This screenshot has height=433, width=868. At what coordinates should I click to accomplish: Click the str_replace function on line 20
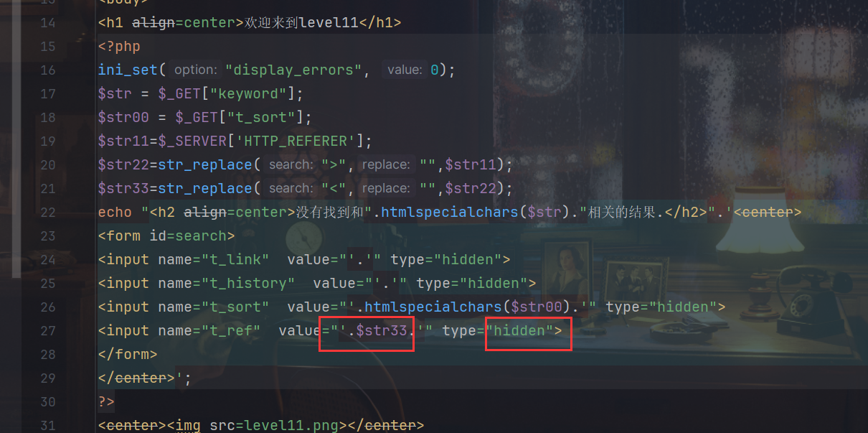click(204, 165)
